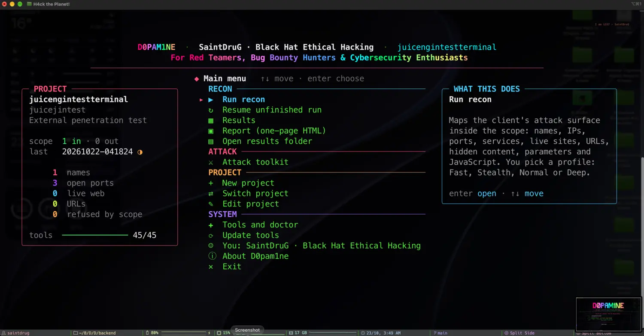This screenshot has width=644, height=336.
Task: Click the git branch icon beside main
Action: point(435,333)
